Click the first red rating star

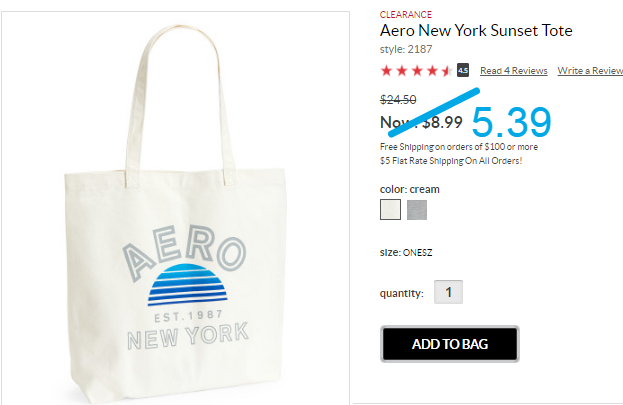click(386, 71)
